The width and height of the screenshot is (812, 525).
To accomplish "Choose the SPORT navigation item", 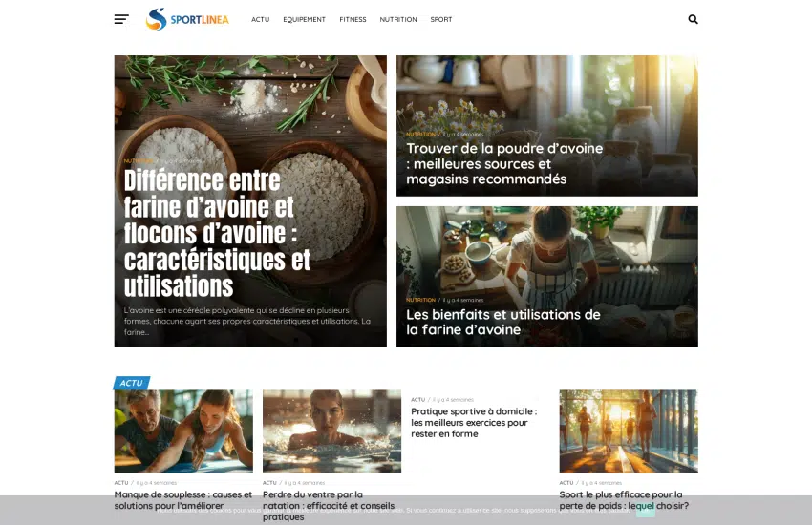I will click(x=441, y=19).
